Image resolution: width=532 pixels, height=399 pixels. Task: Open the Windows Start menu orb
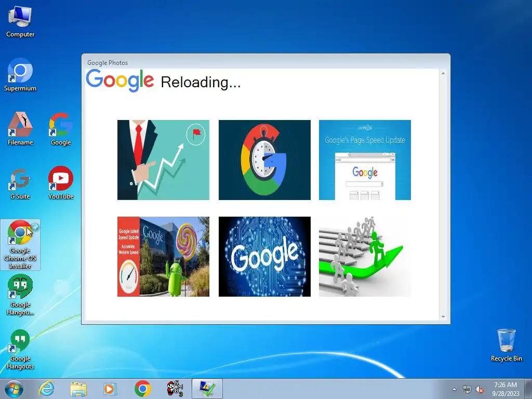point(14,389)
